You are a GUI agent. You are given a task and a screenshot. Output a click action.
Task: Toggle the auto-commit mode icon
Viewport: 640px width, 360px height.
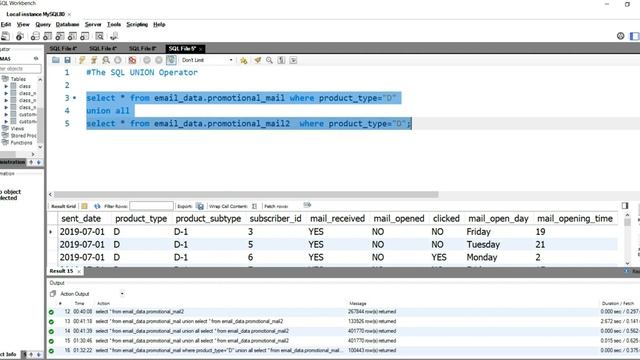[x=171, y=60]
